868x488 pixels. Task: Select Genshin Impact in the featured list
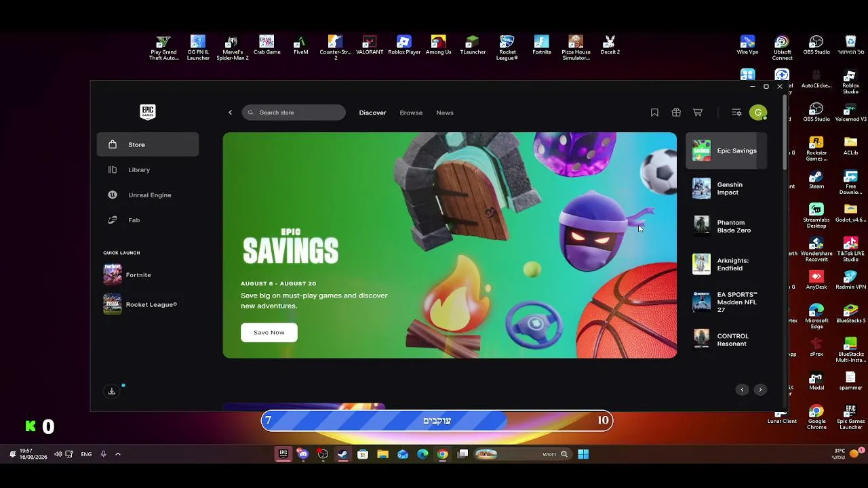pyautogui.click(x=726, y=188)
